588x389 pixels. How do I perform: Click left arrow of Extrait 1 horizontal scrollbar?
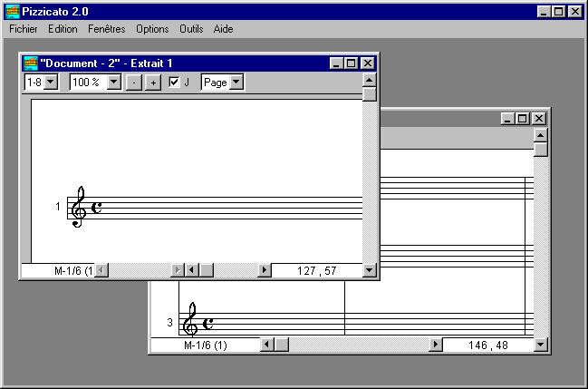(192, 270)
